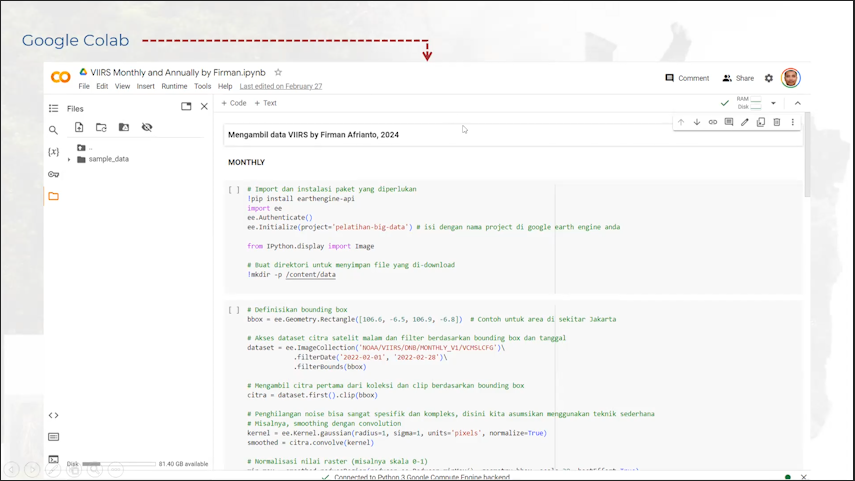Click the "Last edited on February 27" link
This screenshot has height=481, width=855.
[x=281, y=87]
